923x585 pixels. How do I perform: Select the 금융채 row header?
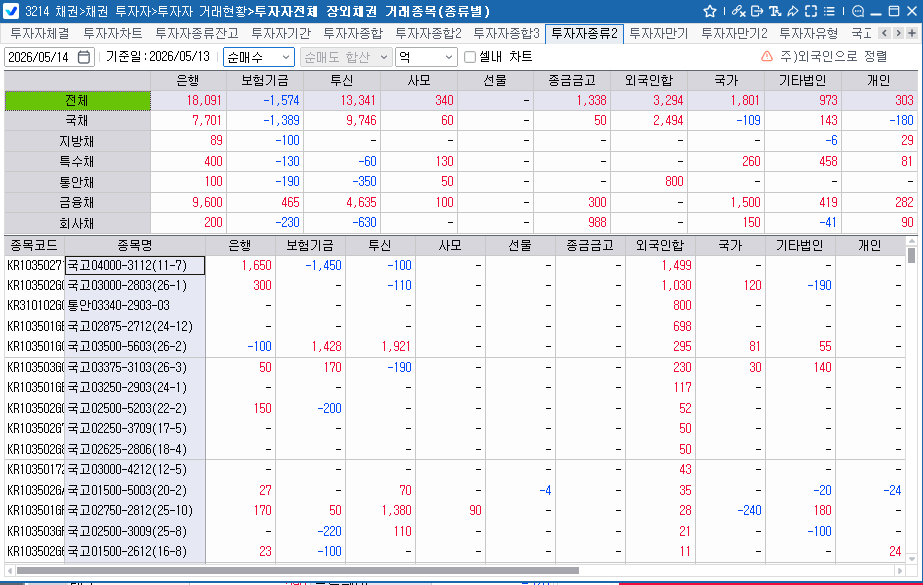[x=77, y=202]
